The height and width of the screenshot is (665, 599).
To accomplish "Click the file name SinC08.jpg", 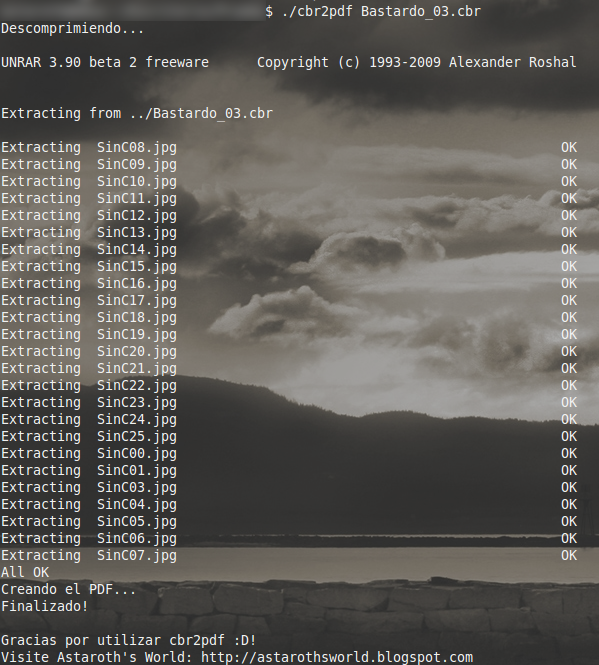I will (x=137, y=148).
